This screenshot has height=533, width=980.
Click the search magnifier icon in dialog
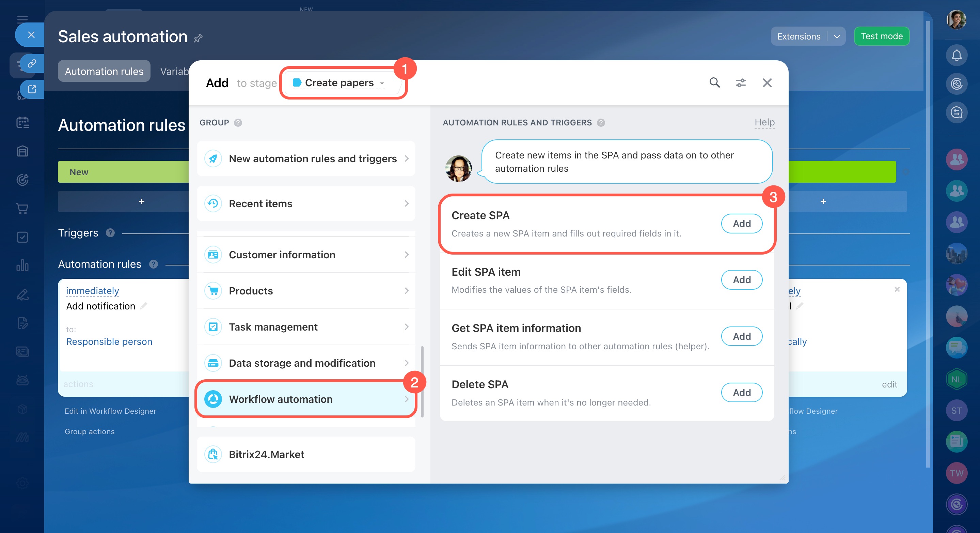(714, 82)
